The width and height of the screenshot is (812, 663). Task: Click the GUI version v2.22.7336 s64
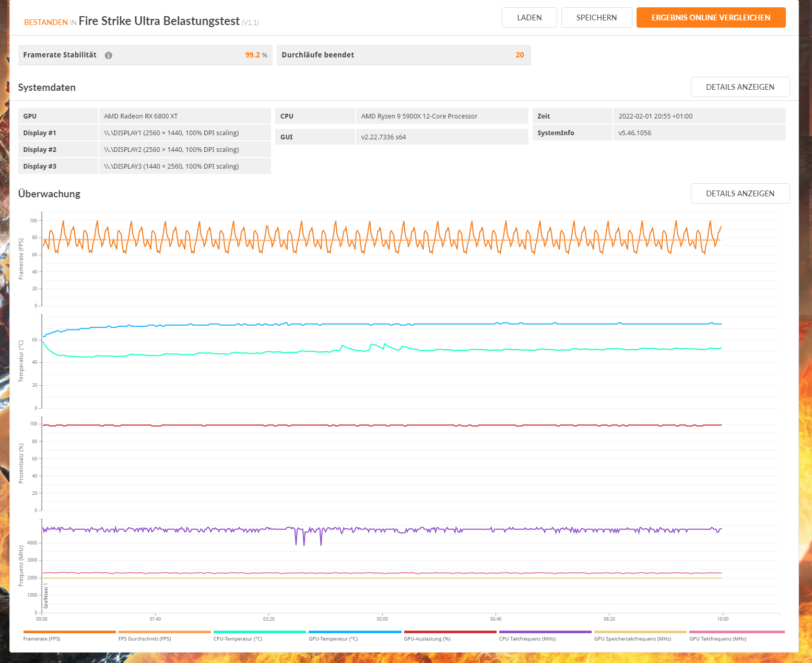click(442, 137)
